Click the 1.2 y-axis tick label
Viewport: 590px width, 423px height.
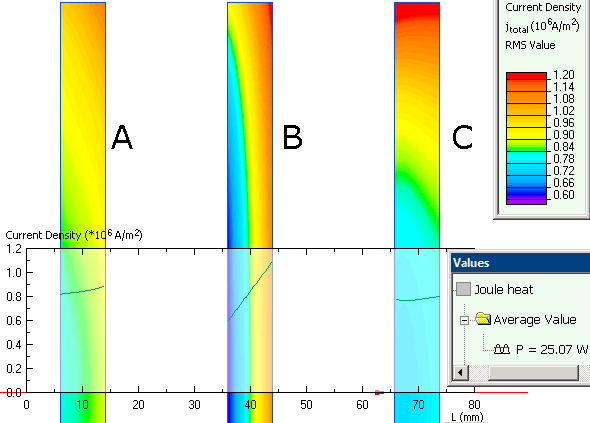14,248
